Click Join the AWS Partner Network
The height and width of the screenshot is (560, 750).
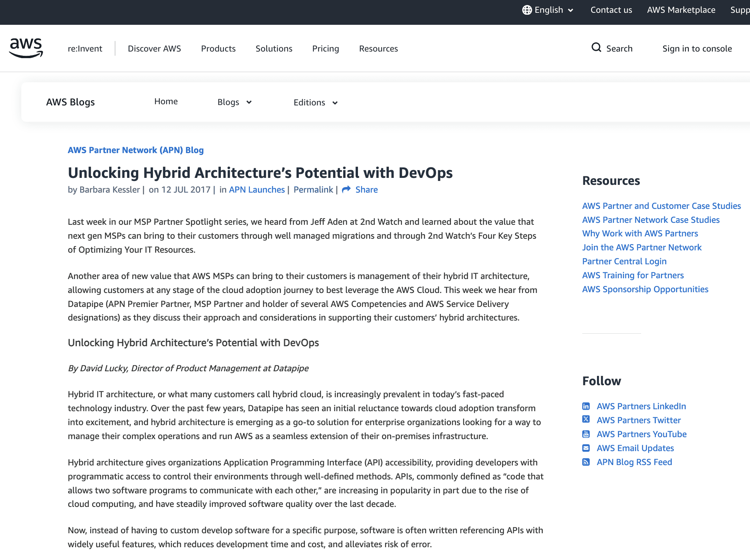pos(642,247)
